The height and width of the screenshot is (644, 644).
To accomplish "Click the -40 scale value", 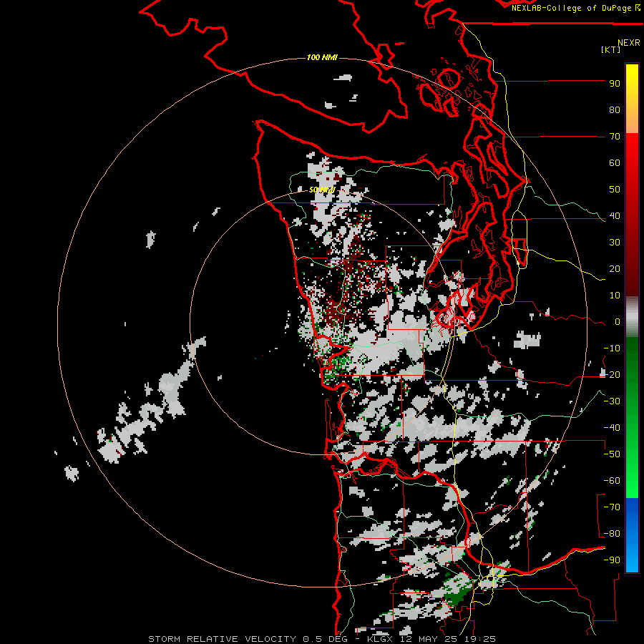I will [x=612, y=428].
